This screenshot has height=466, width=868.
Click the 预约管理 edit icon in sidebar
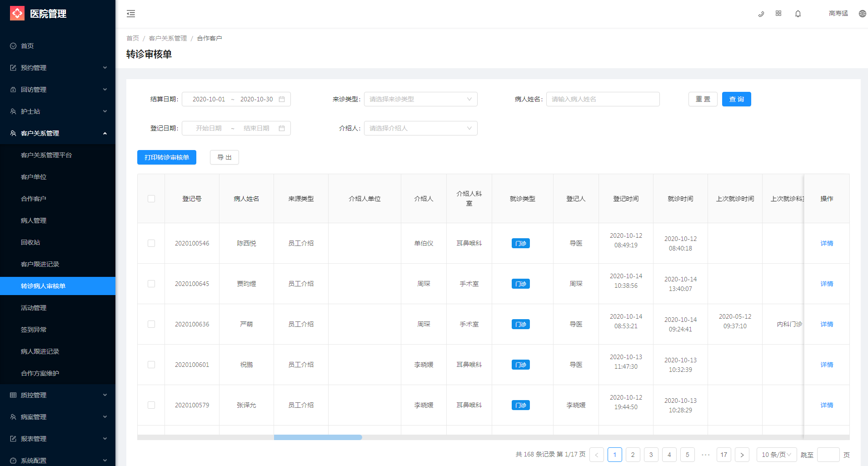pos(13,68)
